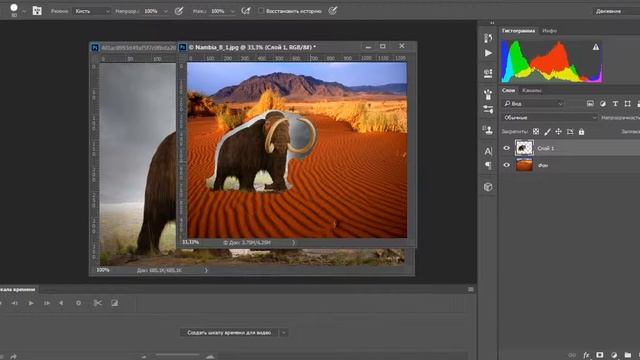Enable airbrush build-up icon
Image resolution: width=640 pixels, height=360 pixels.
246,11
